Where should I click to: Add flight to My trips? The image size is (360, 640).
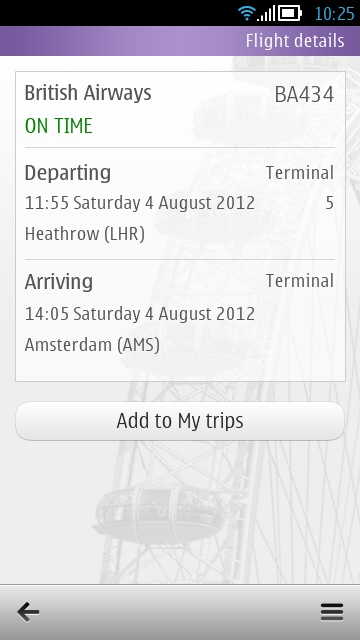coord(180,421)
